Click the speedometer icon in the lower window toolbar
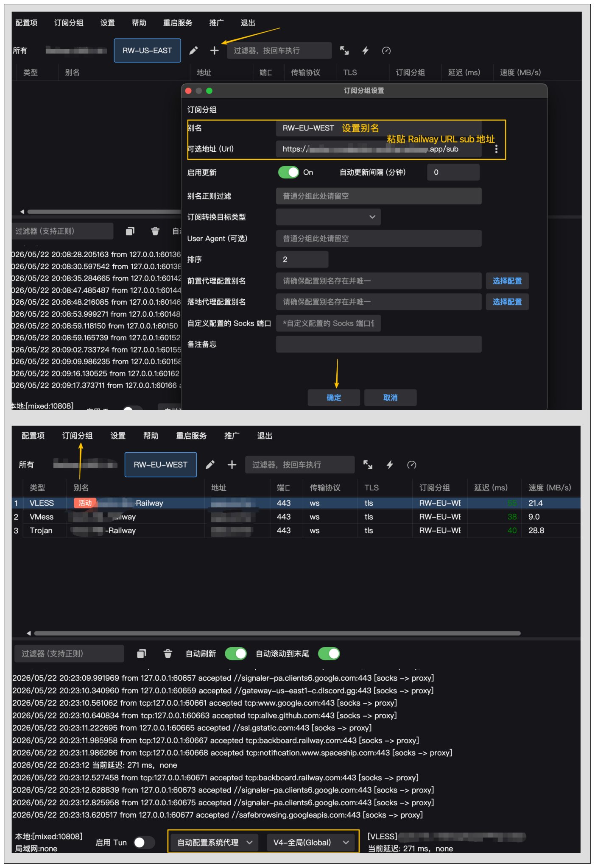 pos(411,465)
